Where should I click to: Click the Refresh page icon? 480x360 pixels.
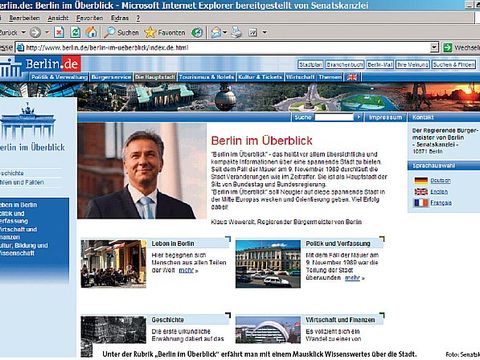click(76, 32)
